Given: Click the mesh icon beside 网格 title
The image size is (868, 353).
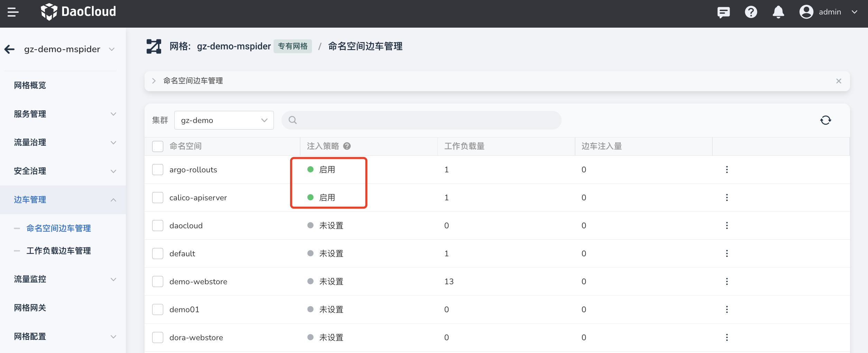Looking at the screenshot, I should pyautogui.click(x=154, y=46).
